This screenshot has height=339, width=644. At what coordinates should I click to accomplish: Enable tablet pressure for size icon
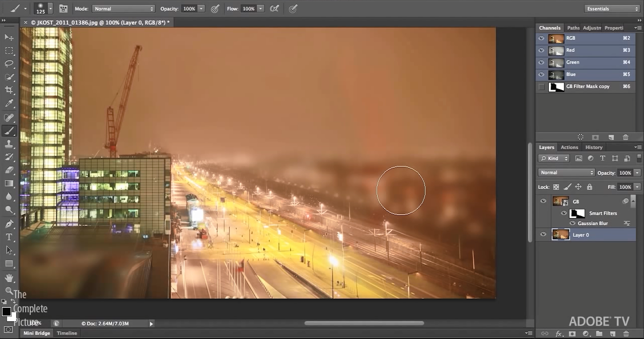pyautogui.click(x=293, y=9)
